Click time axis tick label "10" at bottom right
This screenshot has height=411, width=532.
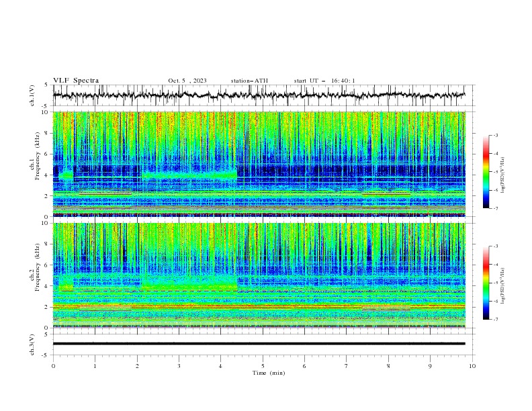point(472,366)
